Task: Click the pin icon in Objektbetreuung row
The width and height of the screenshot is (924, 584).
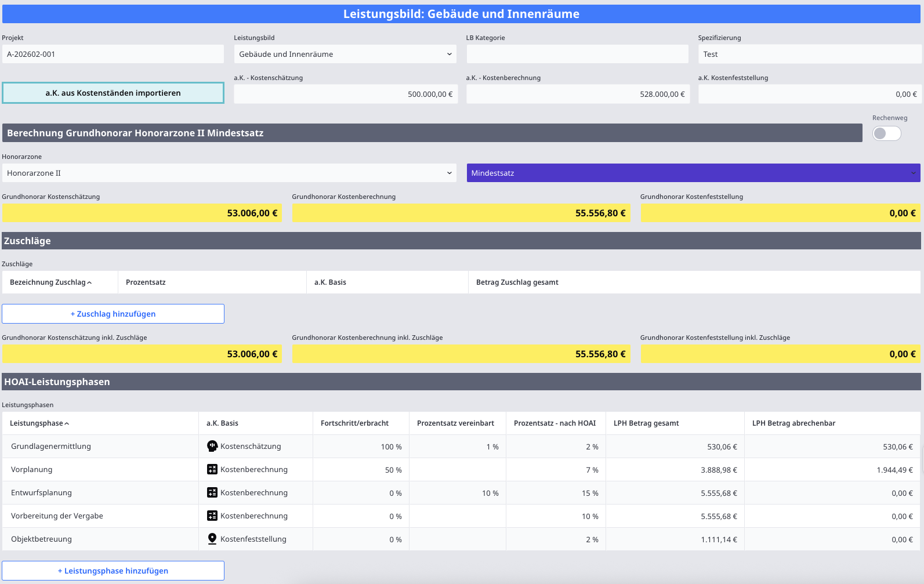Action: click(212, 539)
